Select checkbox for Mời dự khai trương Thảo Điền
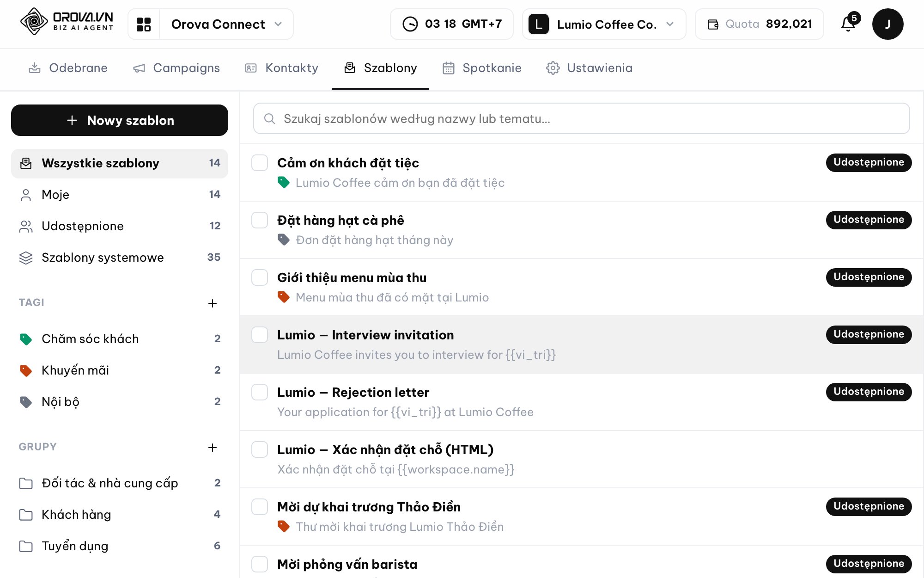This screenshot has height=578, width=924. pos(260,507)
